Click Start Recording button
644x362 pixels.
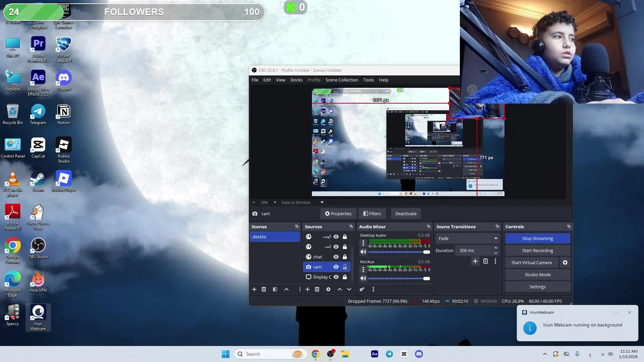point(537,250)
